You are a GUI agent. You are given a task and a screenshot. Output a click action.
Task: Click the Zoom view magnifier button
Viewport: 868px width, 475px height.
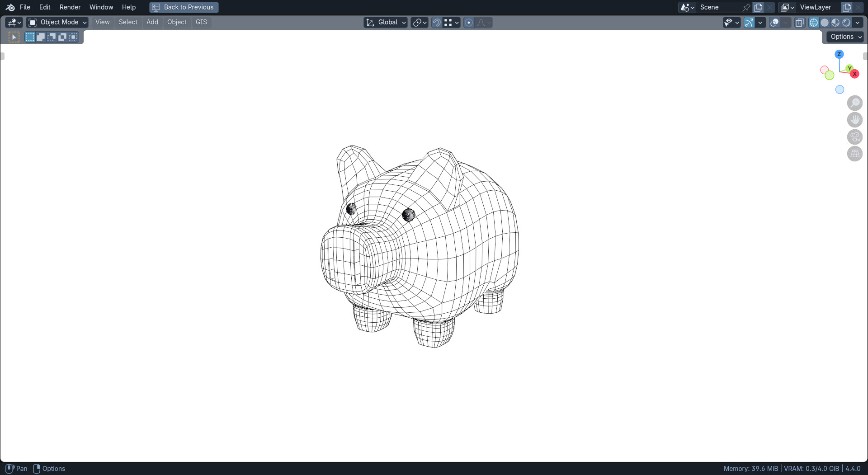tap(854, 103)
